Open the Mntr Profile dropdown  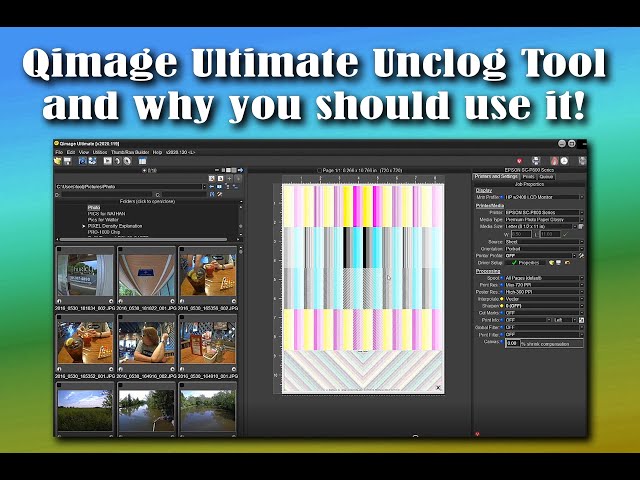[544, 197]
